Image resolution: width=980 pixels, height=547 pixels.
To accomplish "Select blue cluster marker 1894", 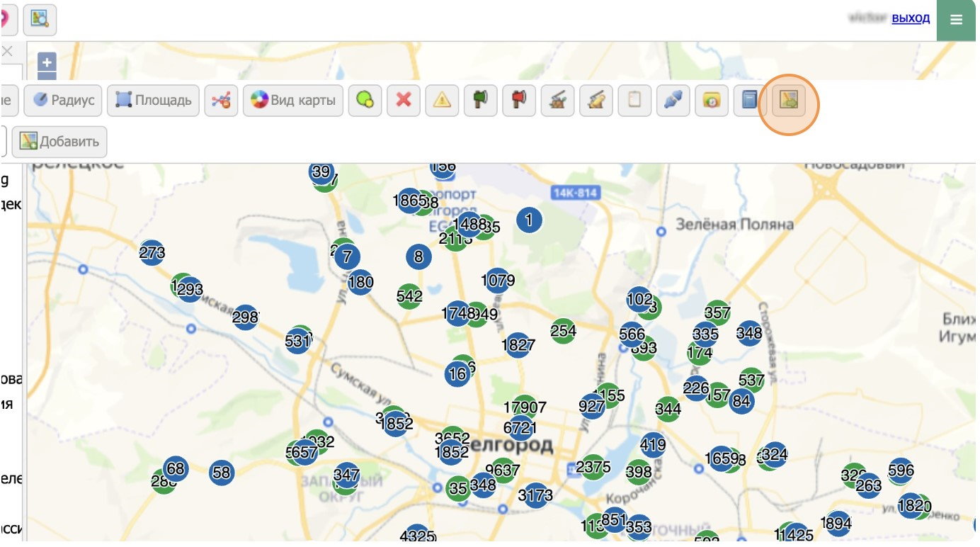I will coord(838,524).
